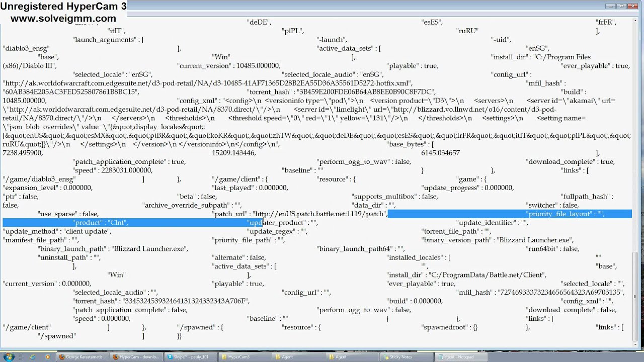Click the "run64bit" : false entry

coord(553,249)
